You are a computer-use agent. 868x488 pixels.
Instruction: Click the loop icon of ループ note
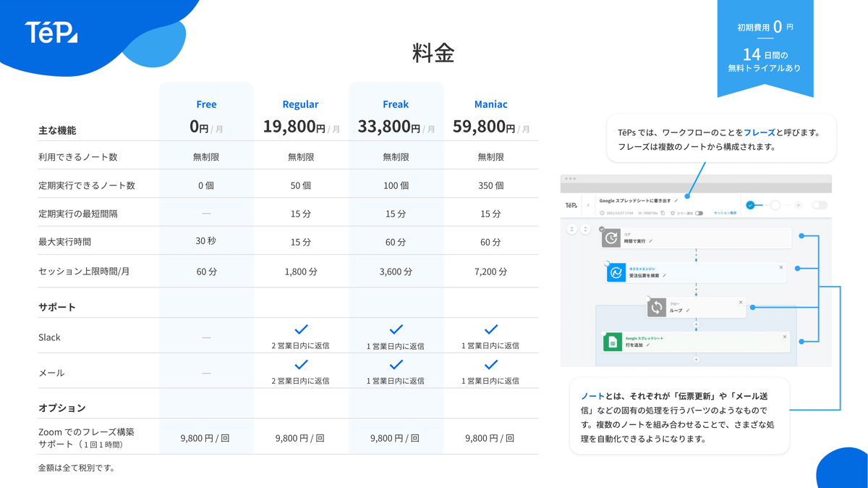(656, 308)
